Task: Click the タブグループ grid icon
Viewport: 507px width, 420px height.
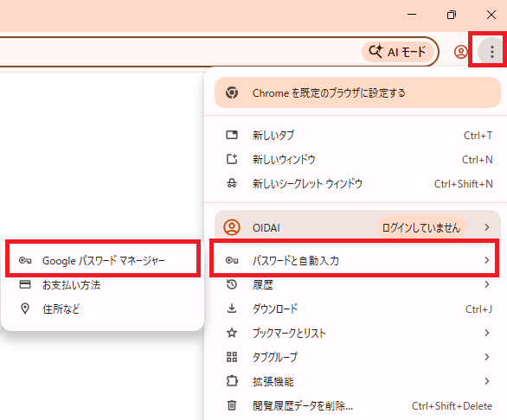Action: click(232, 357)
